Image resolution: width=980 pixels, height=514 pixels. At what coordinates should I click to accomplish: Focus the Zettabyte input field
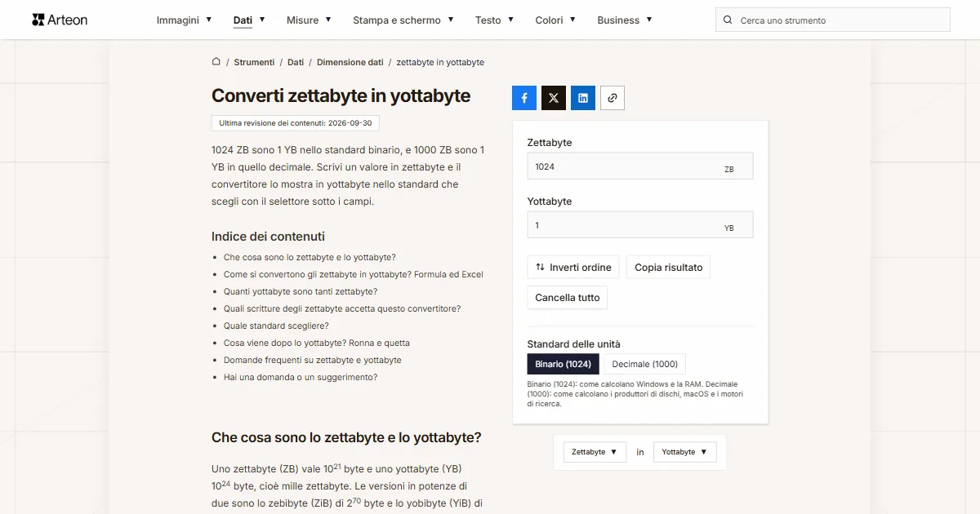click(640, 166)
